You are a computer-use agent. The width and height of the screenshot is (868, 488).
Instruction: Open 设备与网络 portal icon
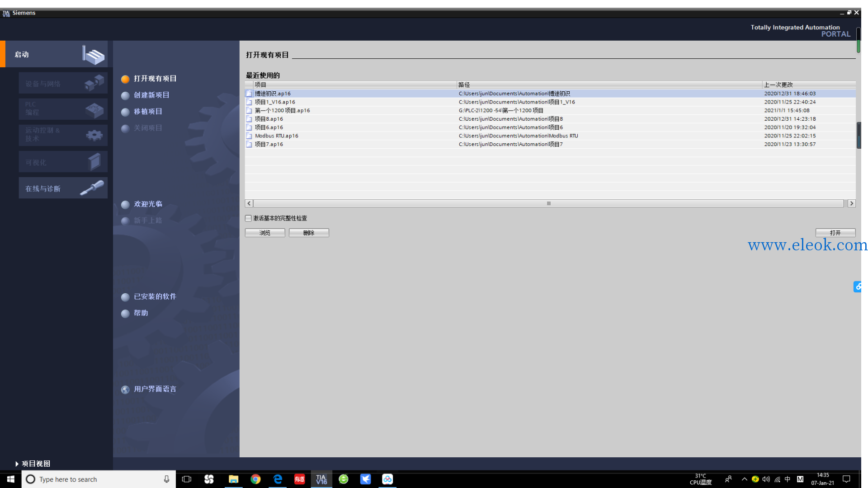[x=94, y=83]
